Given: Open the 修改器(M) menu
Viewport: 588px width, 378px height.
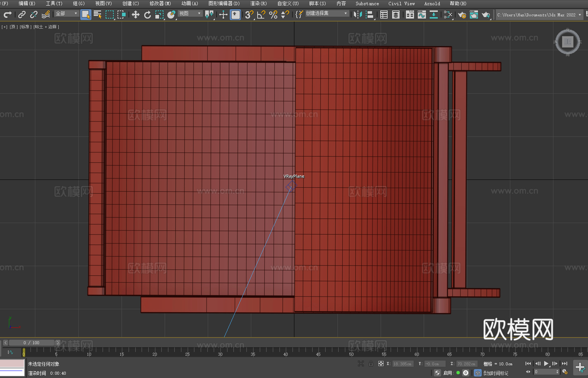Looking at the screenshot, I should click(x=160, y=3).
